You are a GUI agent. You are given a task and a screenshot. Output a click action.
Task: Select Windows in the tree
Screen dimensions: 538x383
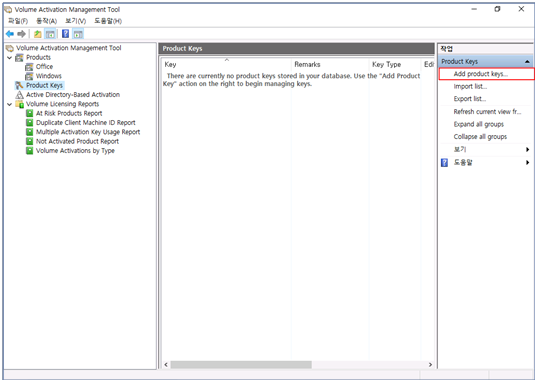(x=49, y=76)
